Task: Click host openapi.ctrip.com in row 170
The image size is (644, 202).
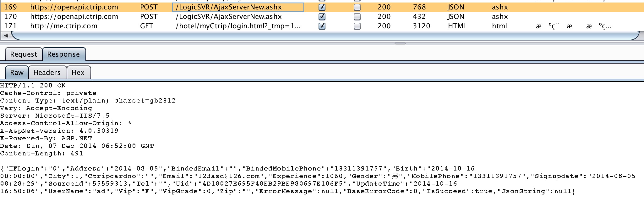Action: (74, 17)
